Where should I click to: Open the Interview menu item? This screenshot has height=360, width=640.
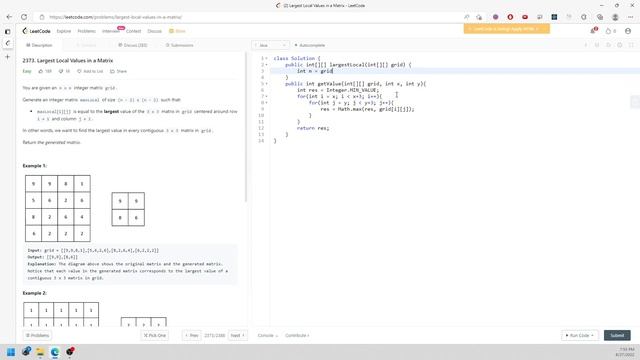click(110, 31)
